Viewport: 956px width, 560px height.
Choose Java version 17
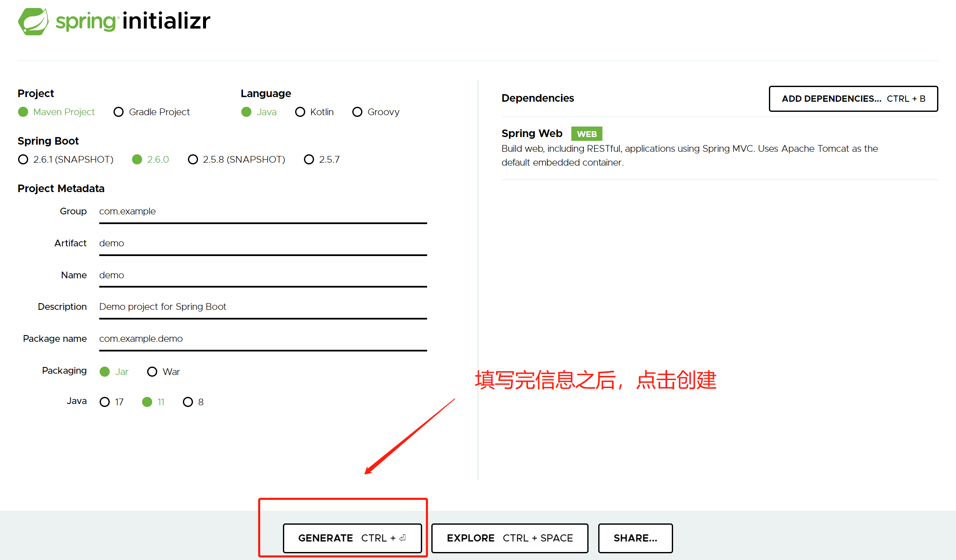pos(105,402)
